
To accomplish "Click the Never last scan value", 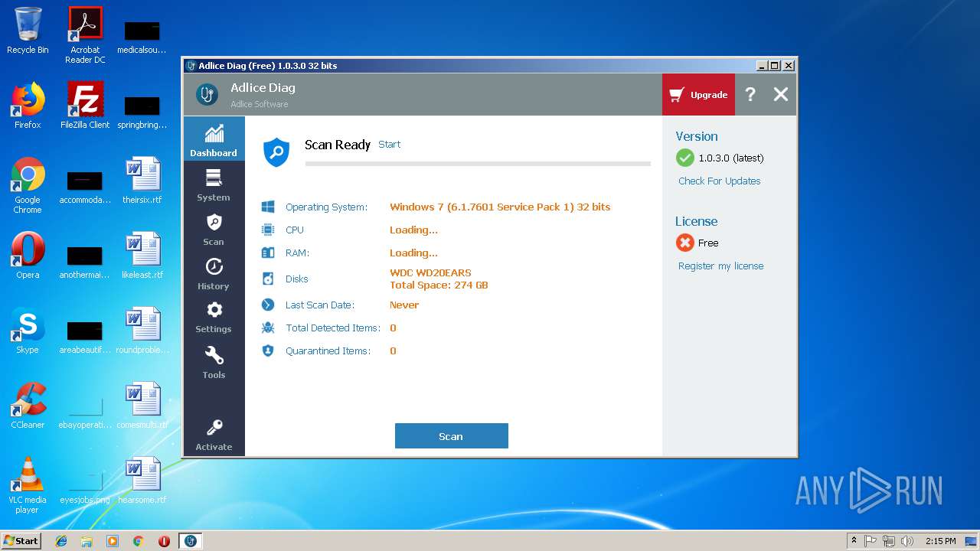I will 404,305.
